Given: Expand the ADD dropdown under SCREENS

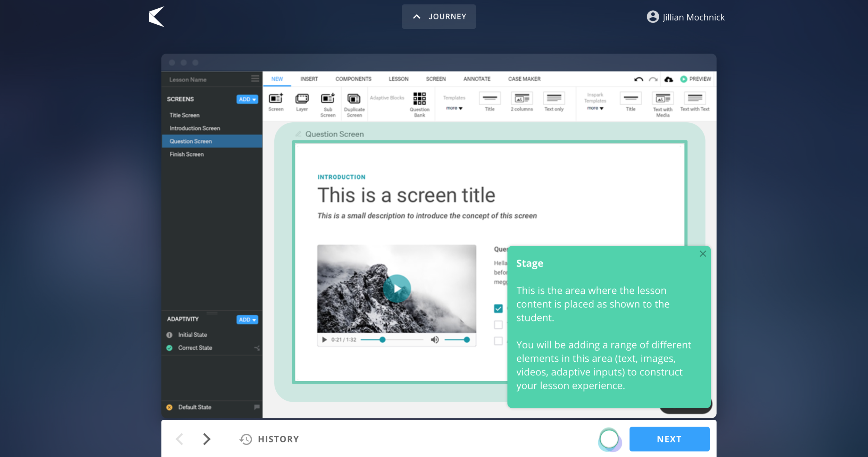Looking at the screenshot, I should (247, 99).
